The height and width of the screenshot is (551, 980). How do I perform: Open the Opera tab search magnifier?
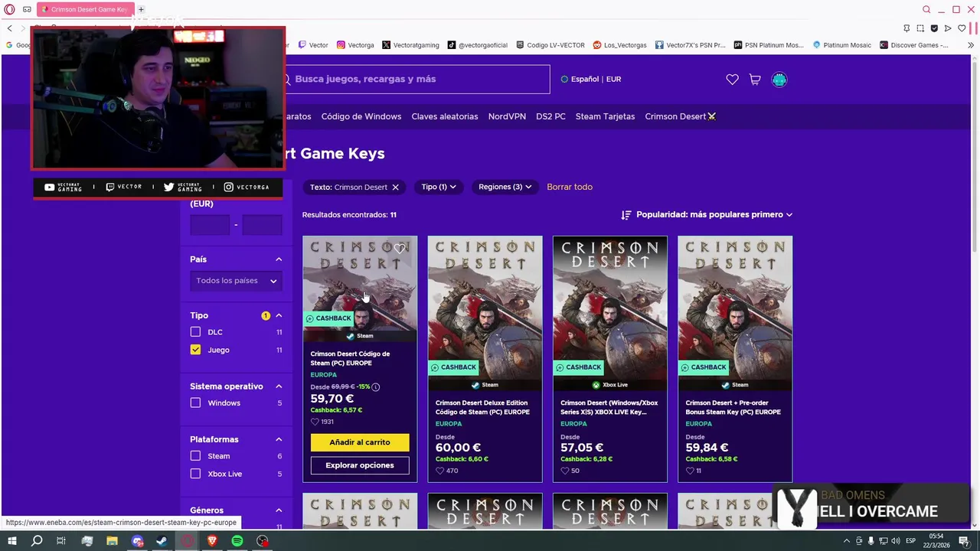click(926, 9)
